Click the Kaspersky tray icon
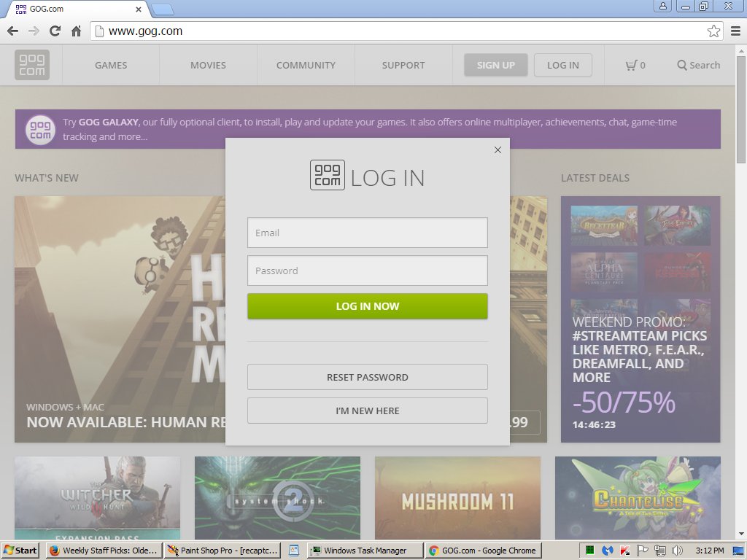This screenshot has width=747, height=560. 625,551
